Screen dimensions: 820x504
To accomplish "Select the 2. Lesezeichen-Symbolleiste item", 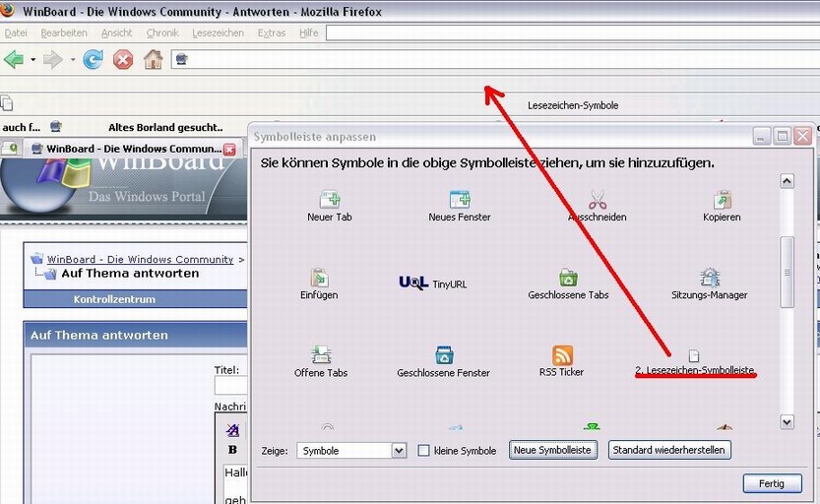I will (x=695, y=364).
